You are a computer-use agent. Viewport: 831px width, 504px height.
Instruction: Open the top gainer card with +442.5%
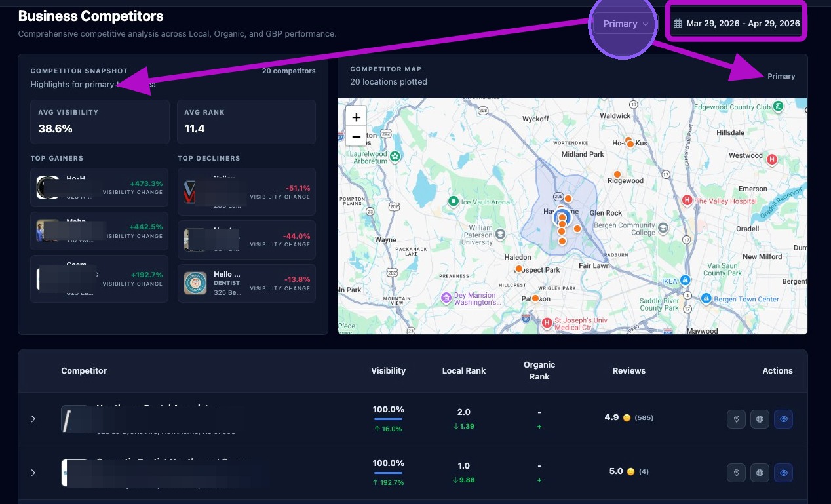point(100,231)
